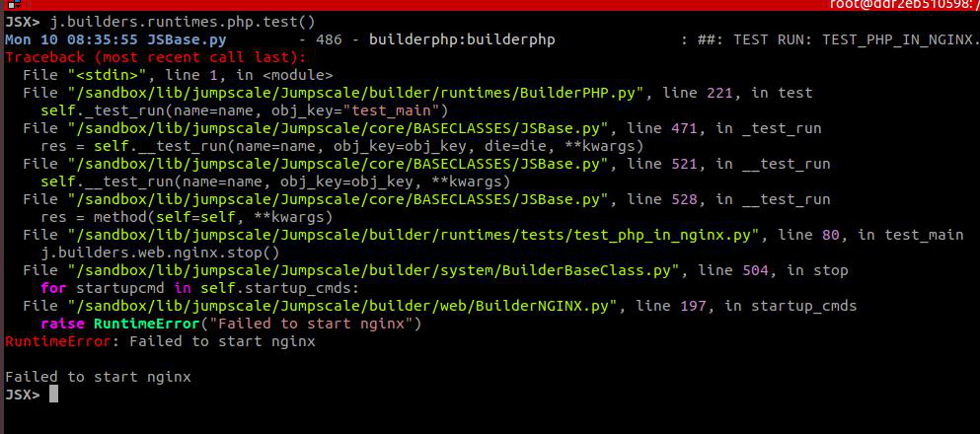The height and width of the screenshot is (434, 980).
Task: Click 'RuntimeError: Failed to start nginx' message
Action: pyautogui.click(x=160, y=342)
